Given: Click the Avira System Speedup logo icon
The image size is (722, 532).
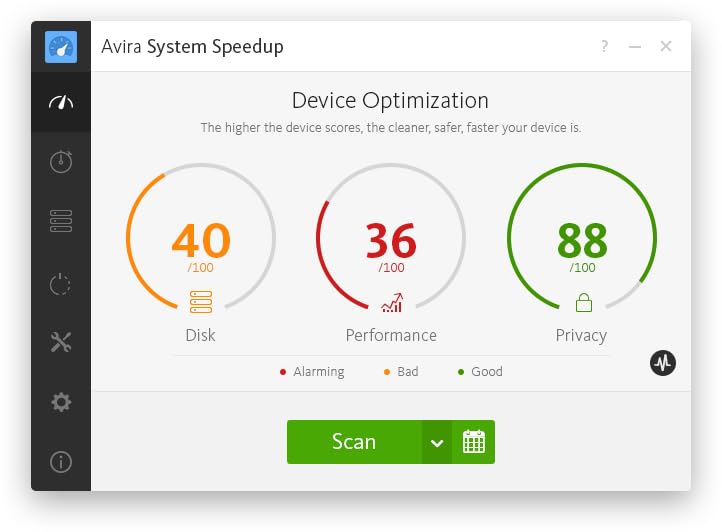Looking at the screenshot, I should pyautogui.click(x=61, y=47).
